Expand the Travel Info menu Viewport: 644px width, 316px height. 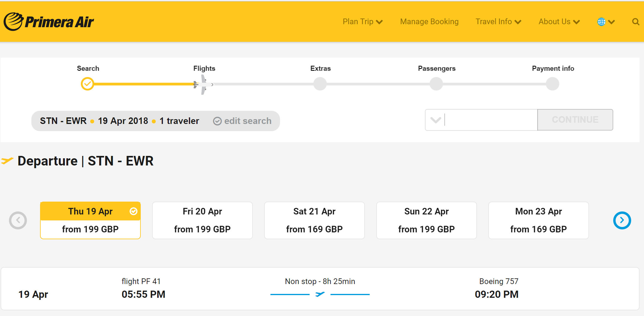(x=498, y=22)
